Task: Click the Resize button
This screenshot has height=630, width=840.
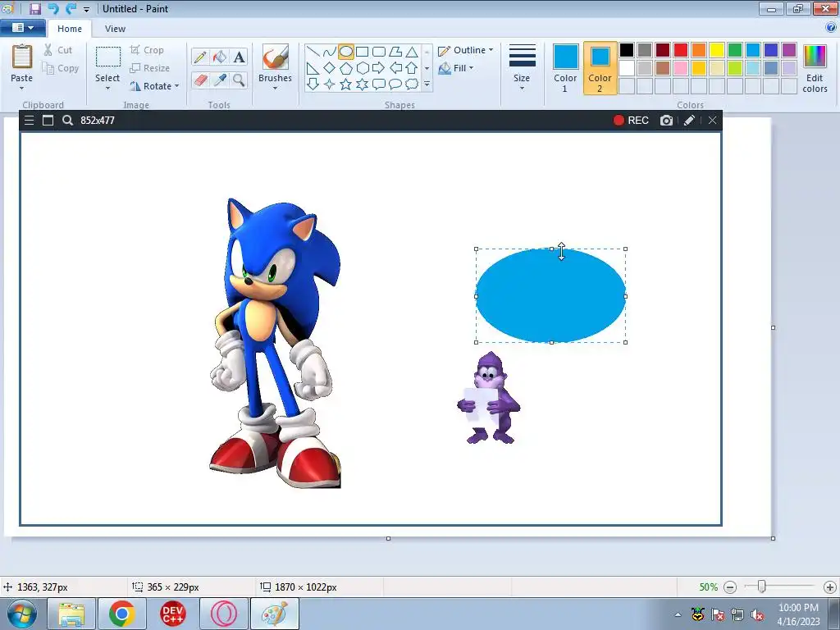Action: 150,68
